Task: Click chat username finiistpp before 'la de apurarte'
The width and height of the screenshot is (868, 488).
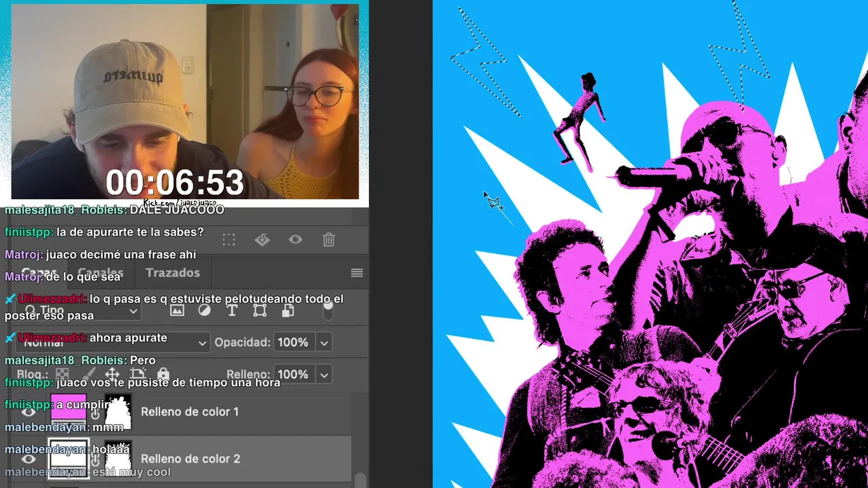Action: [29, 232]
